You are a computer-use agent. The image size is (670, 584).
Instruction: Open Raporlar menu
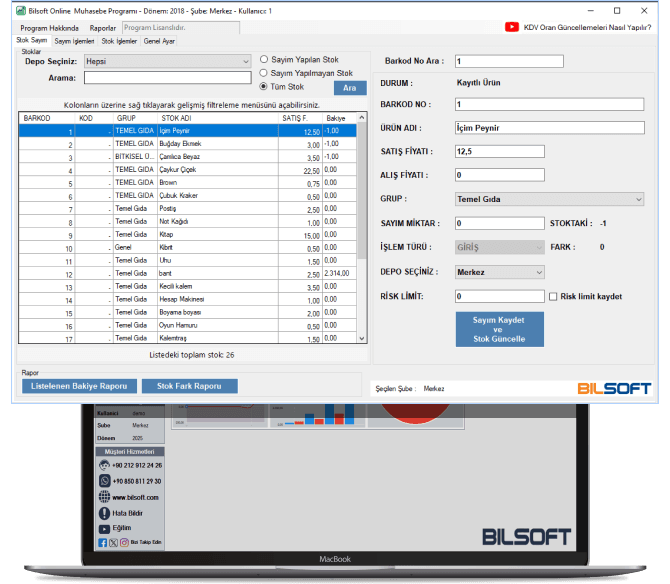click(x=103, y=28)
